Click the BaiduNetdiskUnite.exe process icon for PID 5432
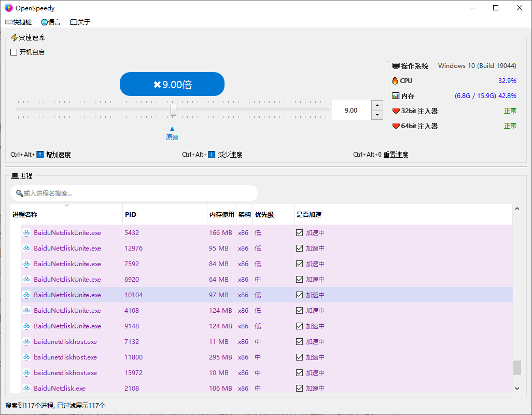 [26, 232]
